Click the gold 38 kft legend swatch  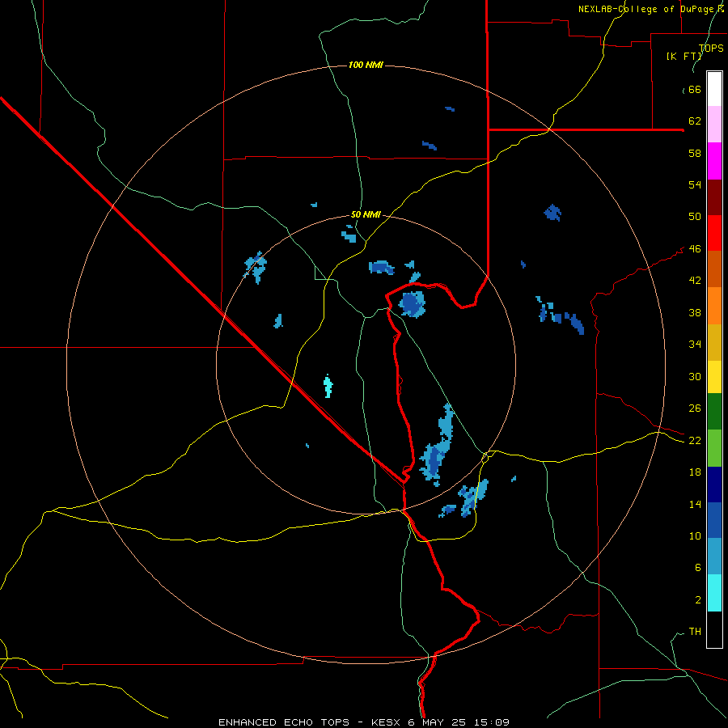click(x=714, y=342)
